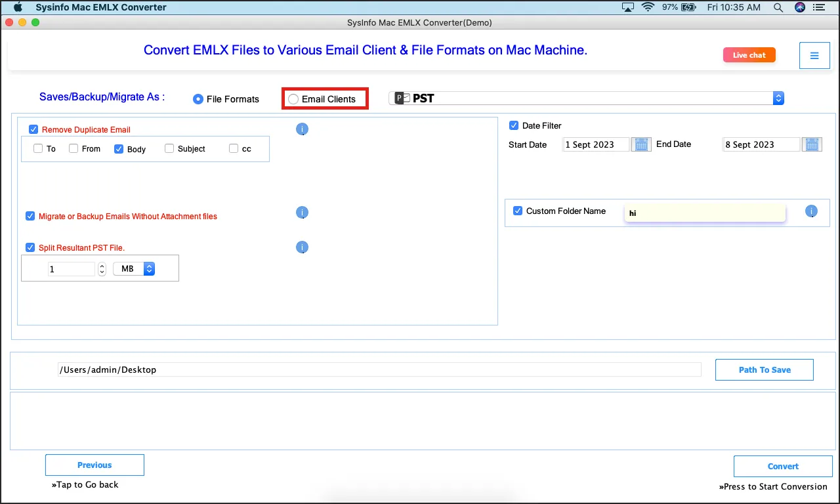The height and width of the screenshot is (504, 840).
Task: Click the Press to Start Conversion hint
Action: [773, 486]
